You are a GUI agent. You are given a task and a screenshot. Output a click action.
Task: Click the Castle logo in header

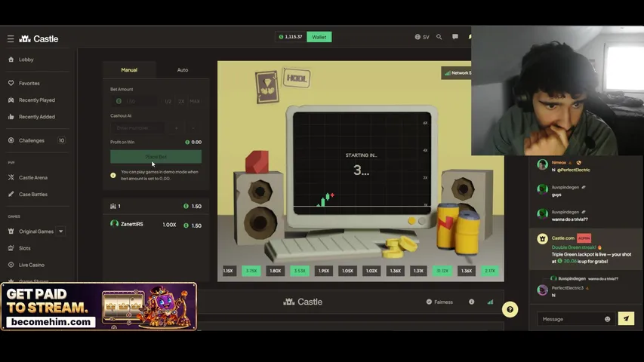tap(39, 38)
